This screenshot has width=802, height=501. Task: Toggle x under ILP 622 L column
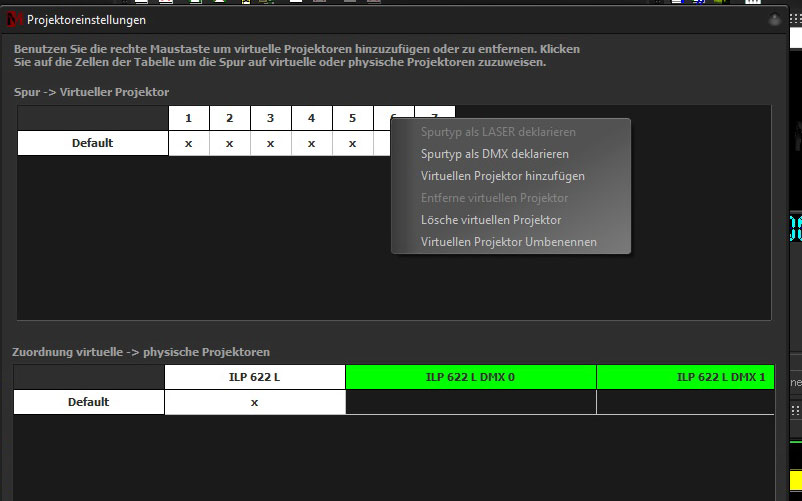[254, 402]
